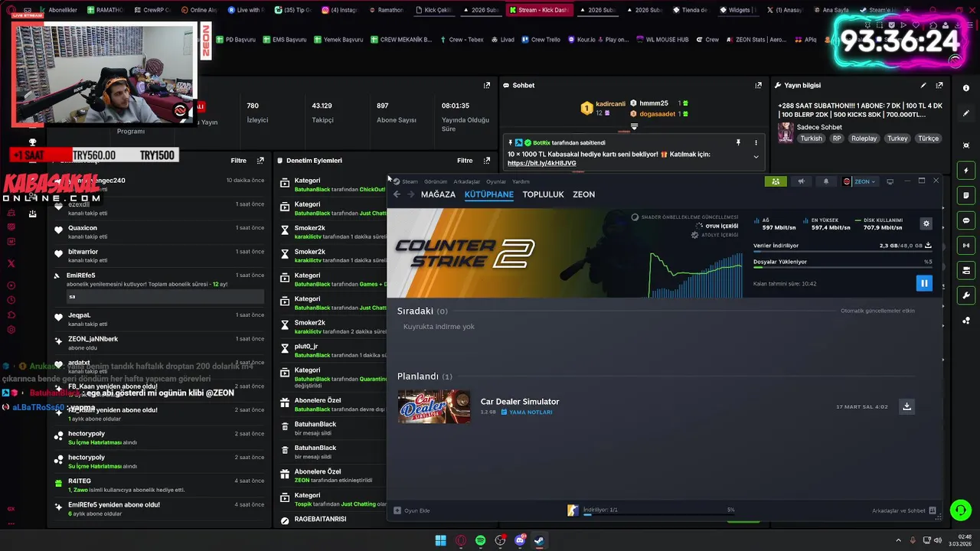
Task: Expand the ZEON account dropdown in Steam
Action: coord(859,181)
